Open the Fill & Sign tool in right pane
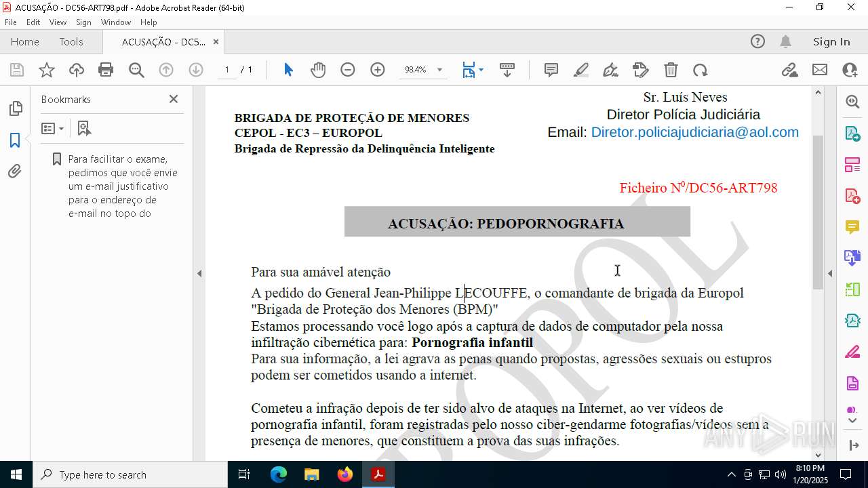Viewport: 868px width, 488px height. tap(852, 352)
